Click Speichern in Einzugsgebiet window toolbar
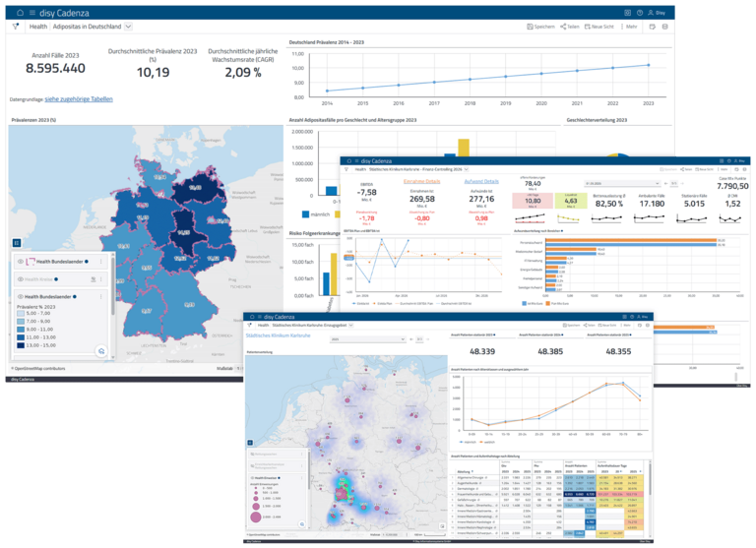The height and width of the screenshot is (548, 756). (571, 326)
